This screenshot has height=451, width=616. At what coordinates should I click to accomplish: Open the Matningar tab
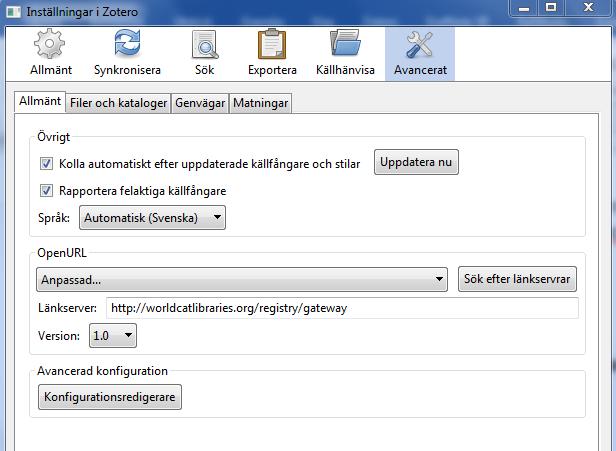(x=260, y=103)
